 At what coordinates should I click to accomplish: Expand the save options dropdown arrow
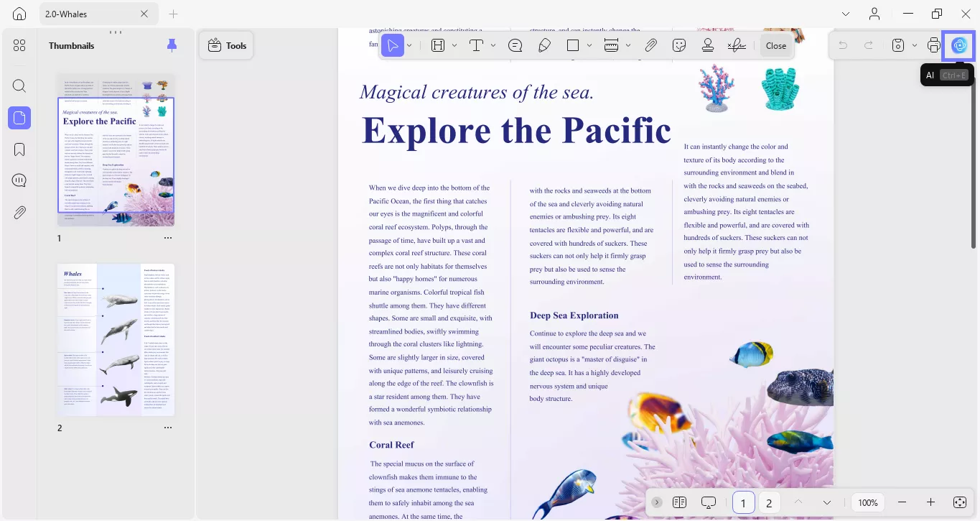point(915,45)
